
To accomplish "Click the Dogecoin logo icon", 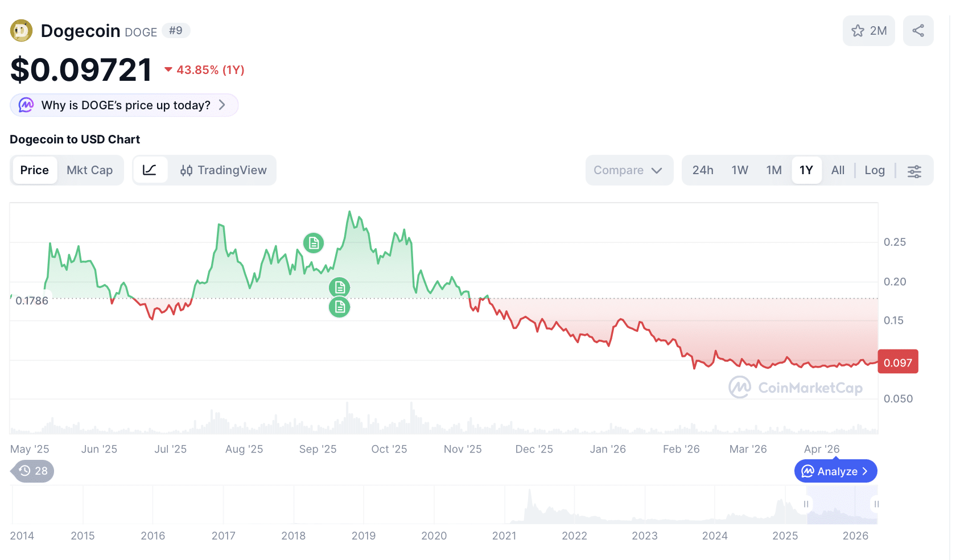I will point(21,30).
